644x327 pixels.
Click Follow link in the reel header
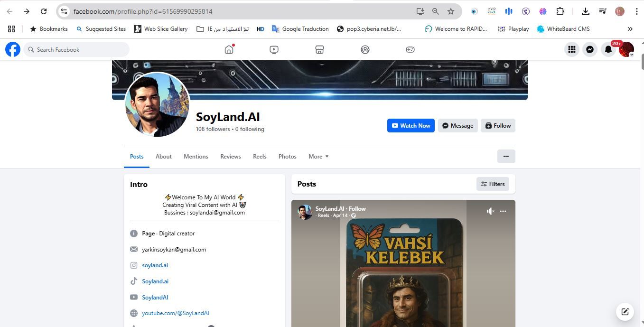click(357, 209)
